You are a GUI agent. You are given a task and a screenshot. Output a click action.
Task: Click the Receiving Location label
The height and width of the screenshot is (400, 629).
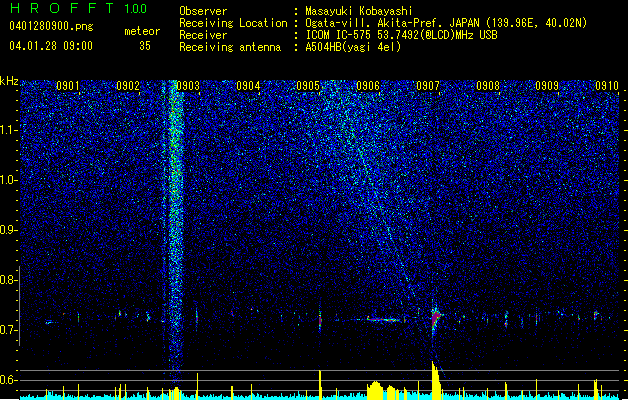tap(233, 23)
